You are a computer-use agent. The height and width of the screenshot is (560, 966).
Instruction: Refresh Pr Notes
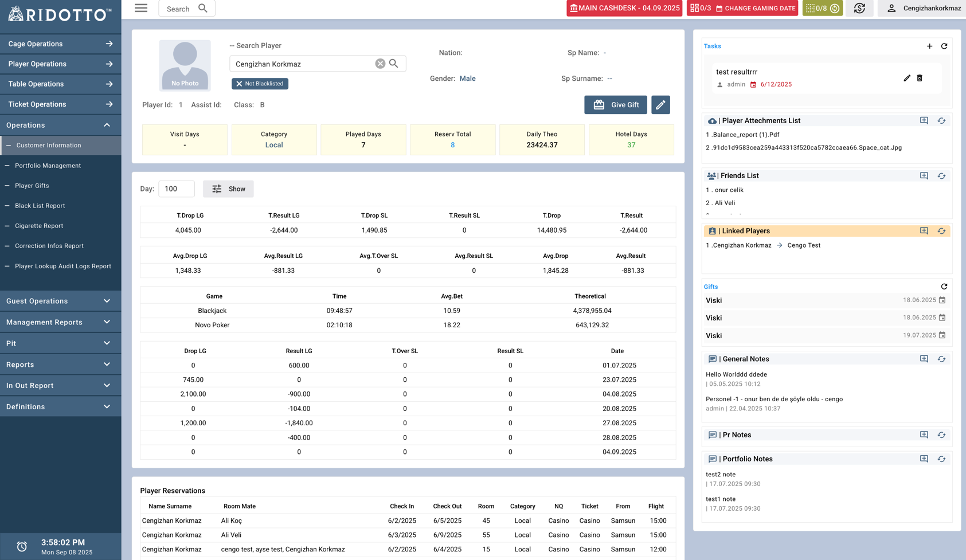pos(941,434)
